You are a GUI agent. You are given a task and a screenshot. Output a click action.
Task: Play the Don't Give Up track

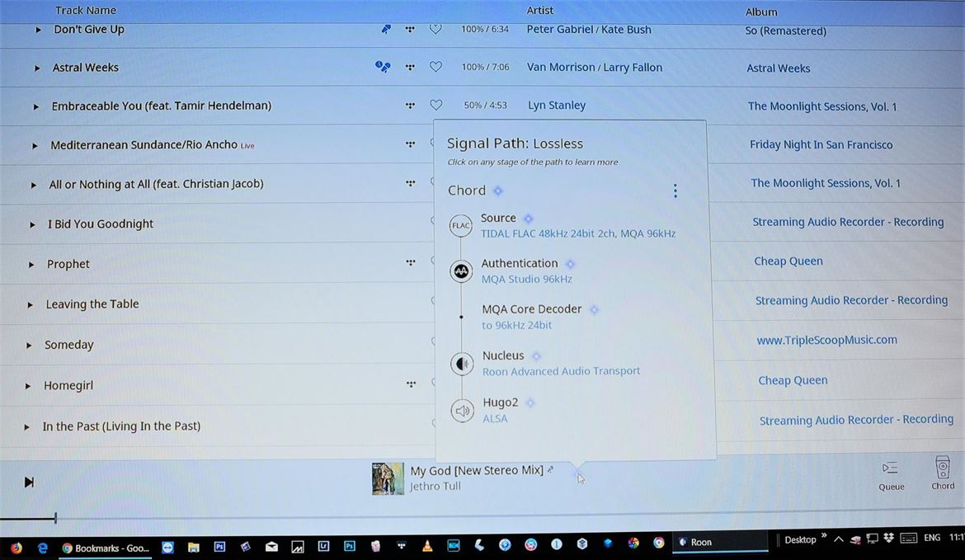pyautogui.click(x=38, y=30)
